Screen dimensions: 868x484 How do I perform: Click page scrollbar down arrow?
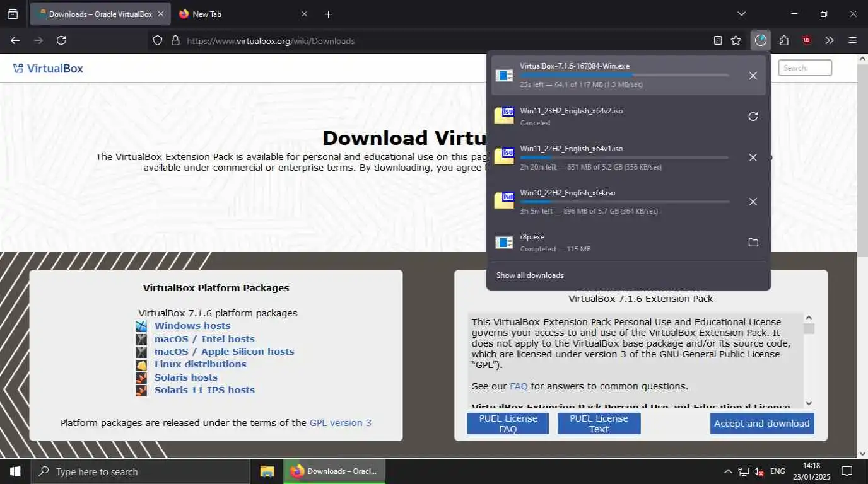coord(862,453)
